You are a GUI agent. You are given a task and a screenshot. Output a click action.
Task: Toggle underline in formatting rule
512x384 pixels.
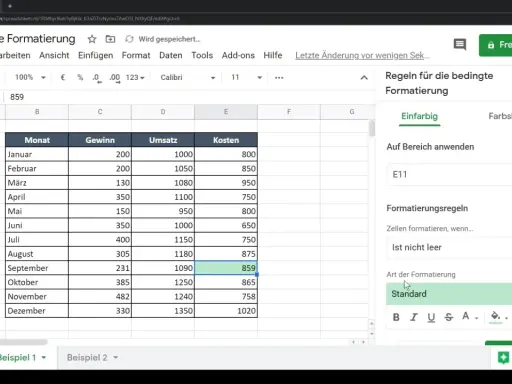coord(431,318)
